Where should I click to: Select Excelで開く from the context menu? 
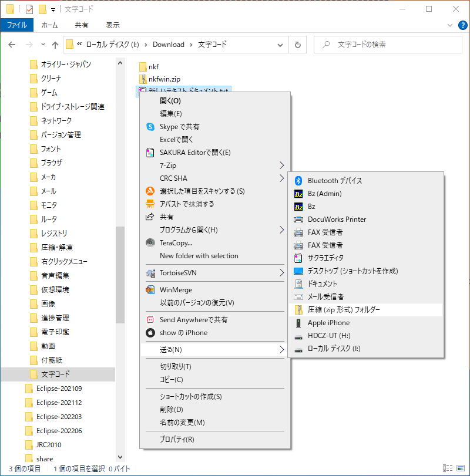pyautogui.click(x=176, y=139)
